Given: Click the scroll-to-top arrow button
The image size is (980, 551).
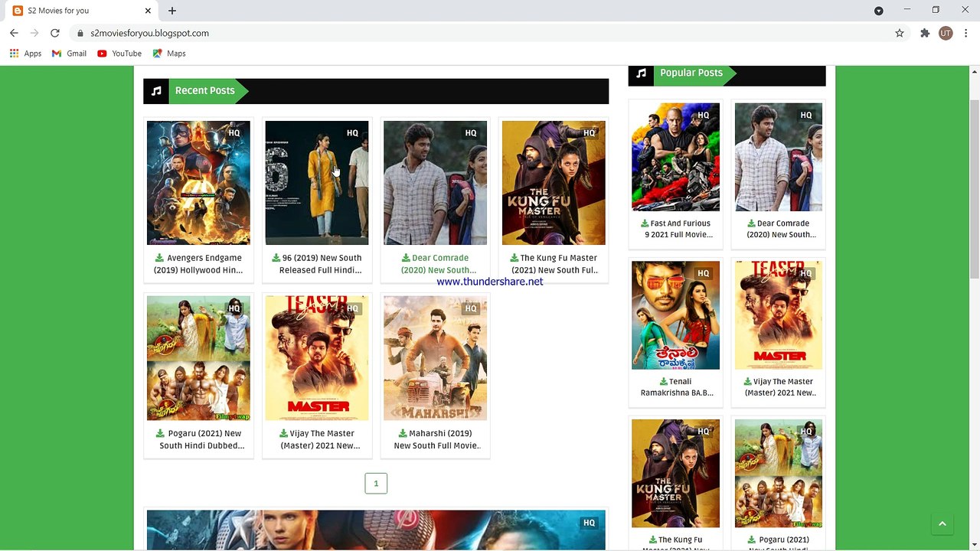Looking at the screenshot, I should coord(942,524).
